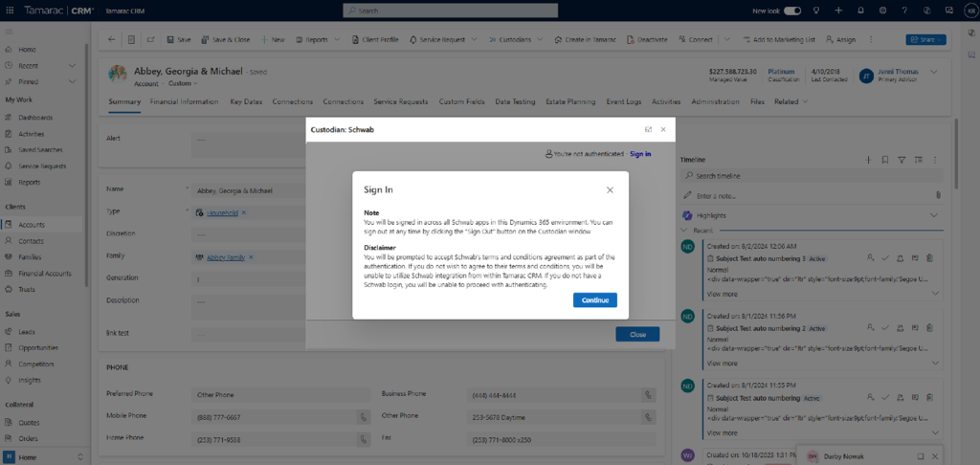Click the timeline bookmark icon

[x=885, y=160]
